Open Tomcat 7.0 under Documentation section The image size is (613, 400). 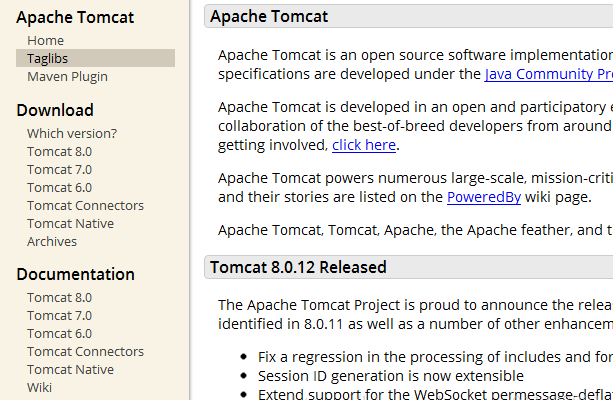[59, 315]
